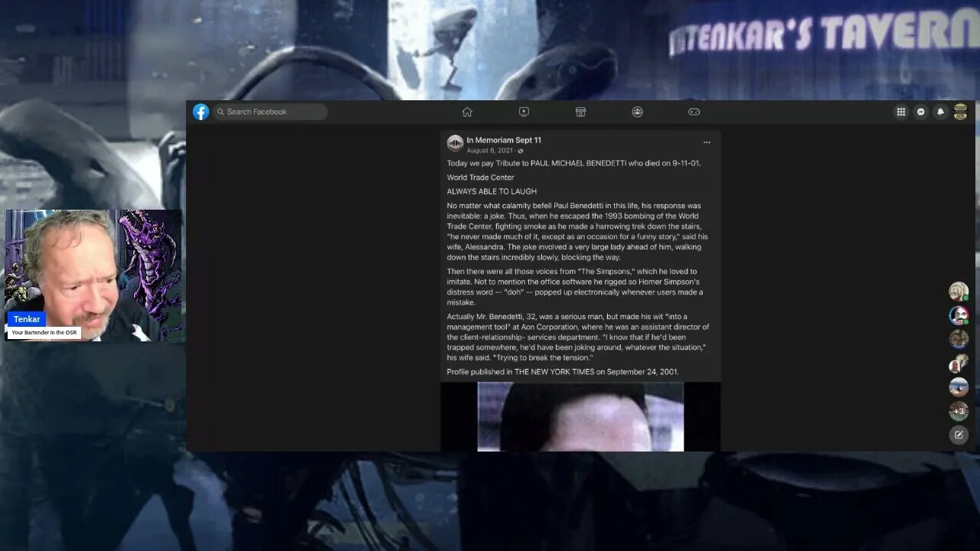Viewport: 980px width, 551px height.
Task: Click the 'ALWAYS ABLE TO LAUGH' text
Action: (492, 191)
